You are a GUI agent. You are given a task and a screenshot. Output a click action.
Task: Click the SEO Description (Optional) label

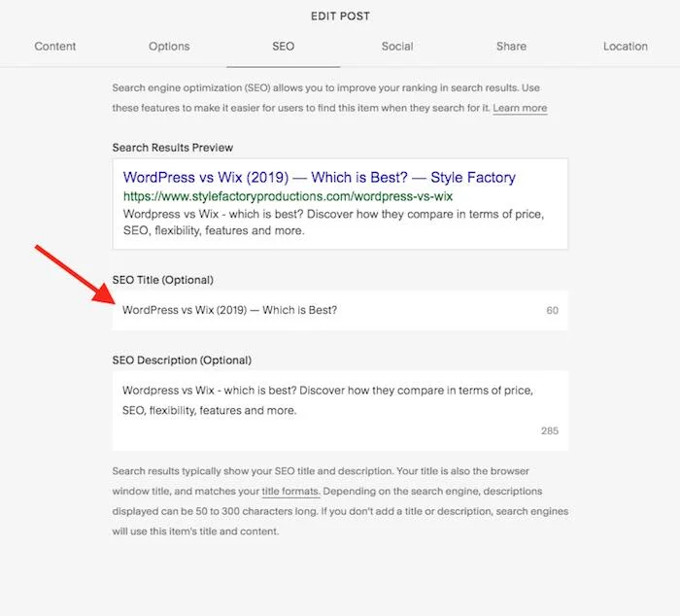(183, 360)
